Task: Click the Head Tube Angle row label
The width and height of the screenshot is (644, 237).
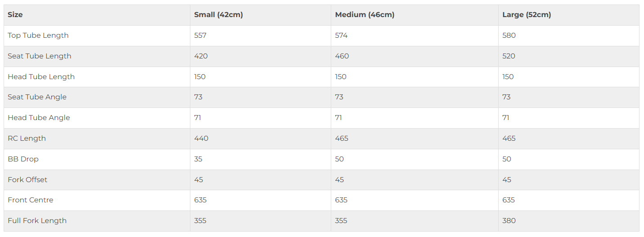Action: click(x=39, y=118)
